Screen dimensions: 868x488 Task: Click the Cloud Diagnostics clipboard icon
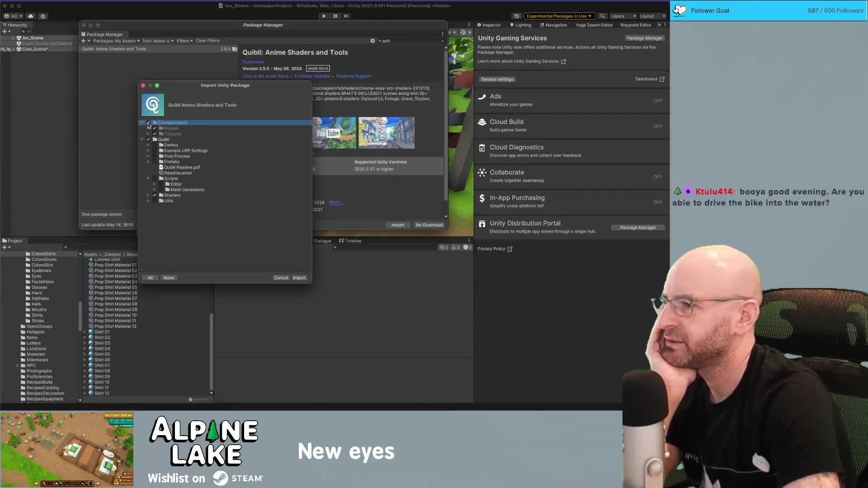[482, 147]
